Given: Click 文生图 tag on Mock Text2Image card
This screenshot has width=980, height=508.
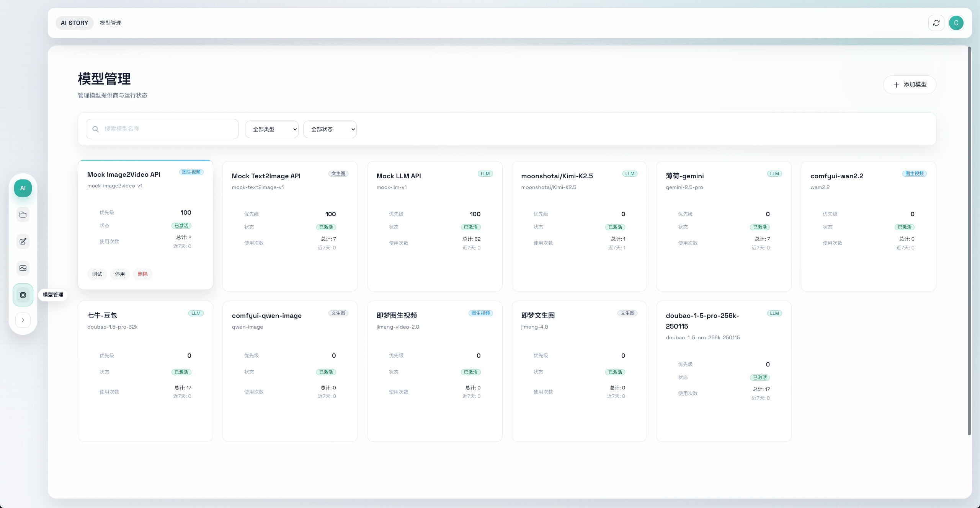Looking at the screenshot, I should [338, 174].
